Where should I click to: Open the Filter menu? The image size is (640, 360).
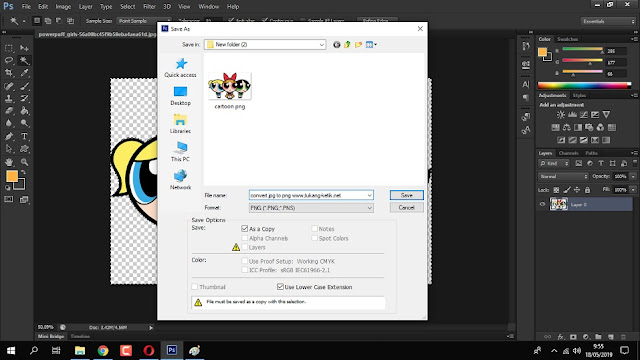(149, 7)
